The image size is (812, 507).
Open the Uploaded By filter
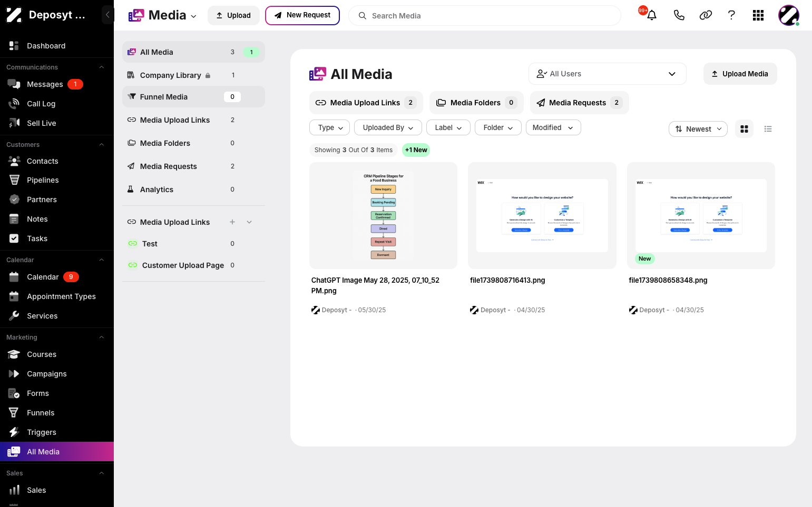point(388,127)
